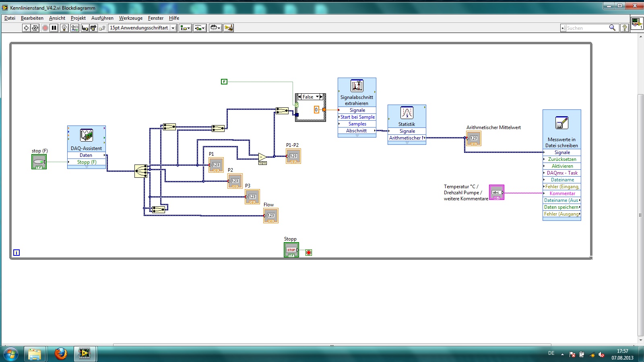Click the Stopp boolean terminal in diagram
This screenshot has width=644, height=362.
(x=291, y=250)
